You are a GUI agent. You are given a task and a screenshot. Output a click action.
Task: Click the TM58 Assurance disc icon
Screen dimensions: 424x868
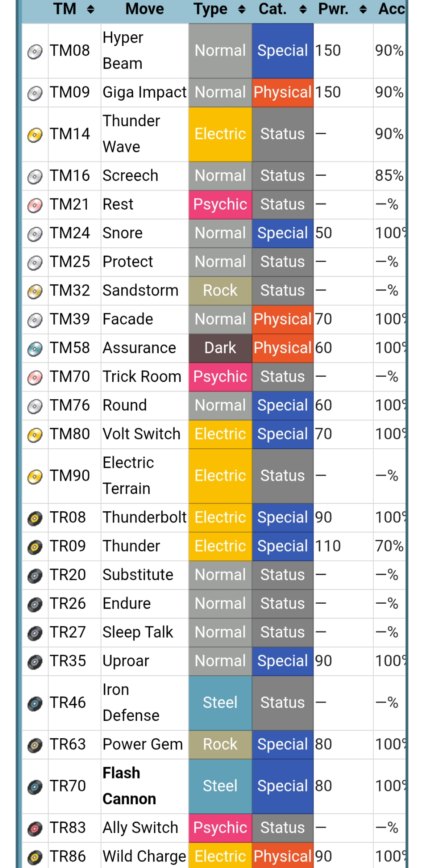coord(35,349)
